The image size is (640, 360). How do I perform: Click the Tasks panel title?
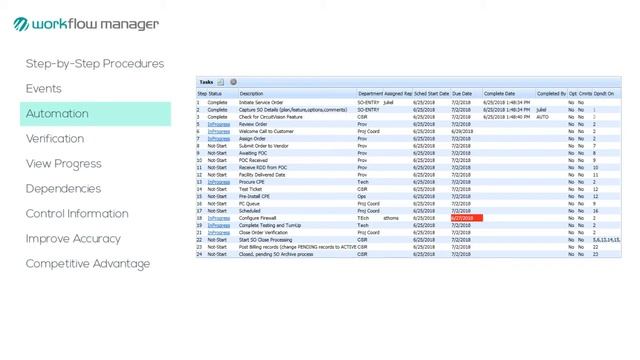point(206,82)
